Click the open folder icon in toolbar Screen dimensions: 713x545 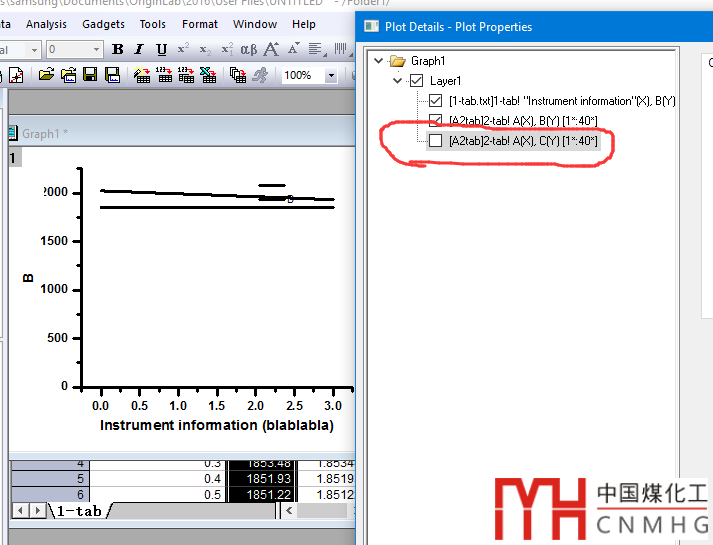(46, 75)
